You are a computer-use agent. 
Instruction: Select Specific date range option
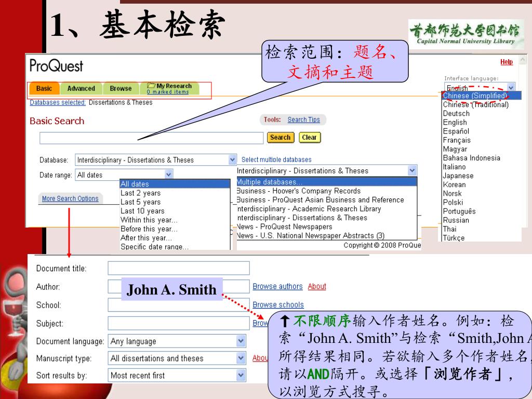coord(175,246)
